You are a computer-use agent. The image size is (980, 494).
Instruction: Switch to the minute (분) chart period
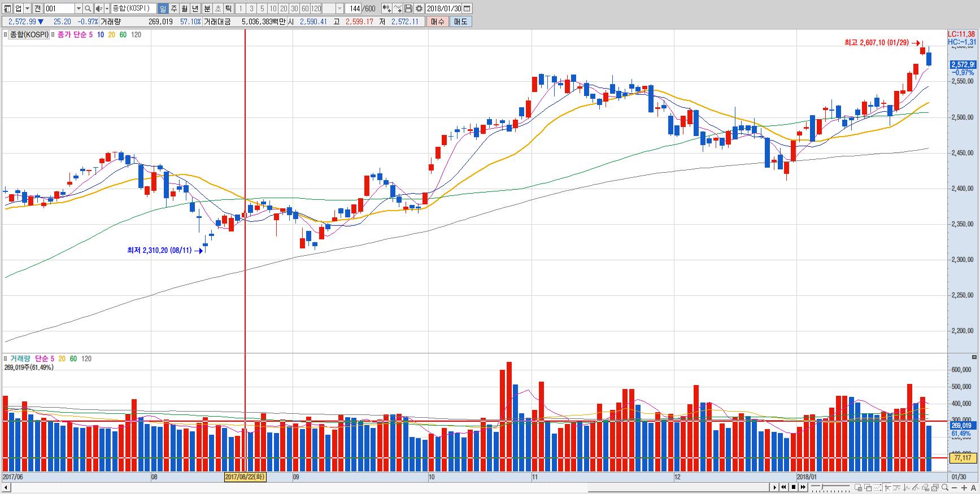click(207, 8)
